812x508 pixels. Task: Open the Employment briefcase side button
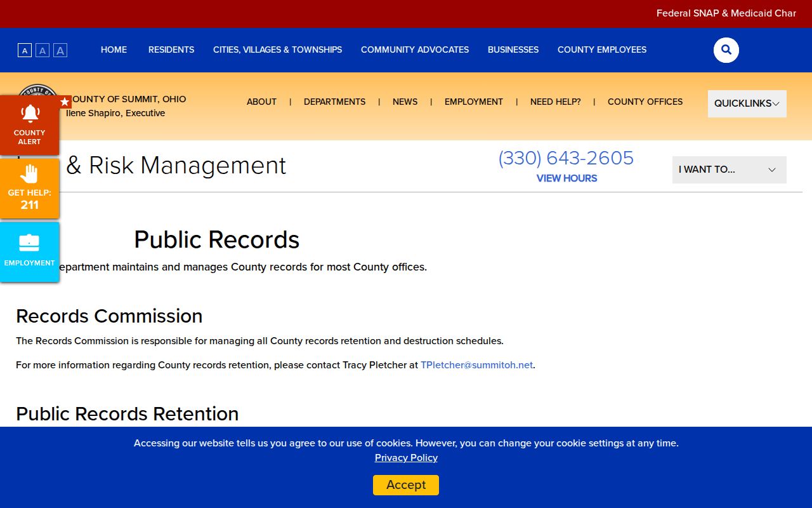[30, 252]
